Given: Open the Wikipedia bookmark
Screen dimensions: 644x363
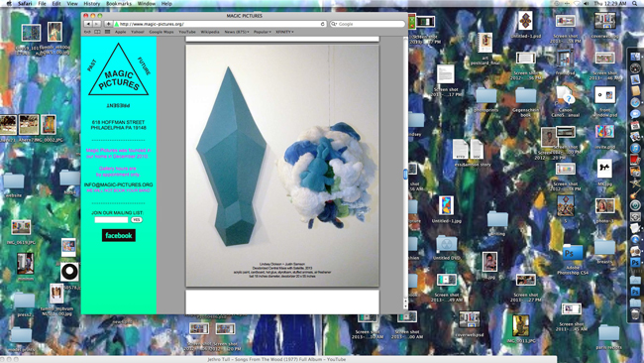Looking at the screenshot, I should [x=210, y=32].
